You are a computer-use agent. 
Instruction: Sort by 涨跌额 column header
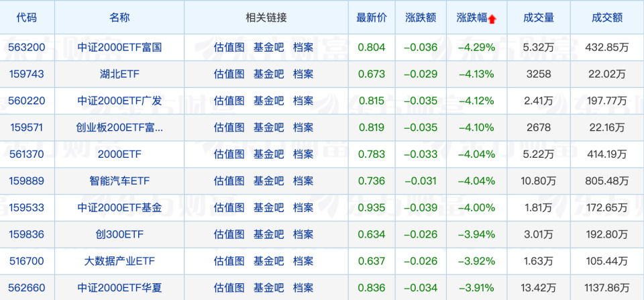pyautogui.click(x=421, y=17)
